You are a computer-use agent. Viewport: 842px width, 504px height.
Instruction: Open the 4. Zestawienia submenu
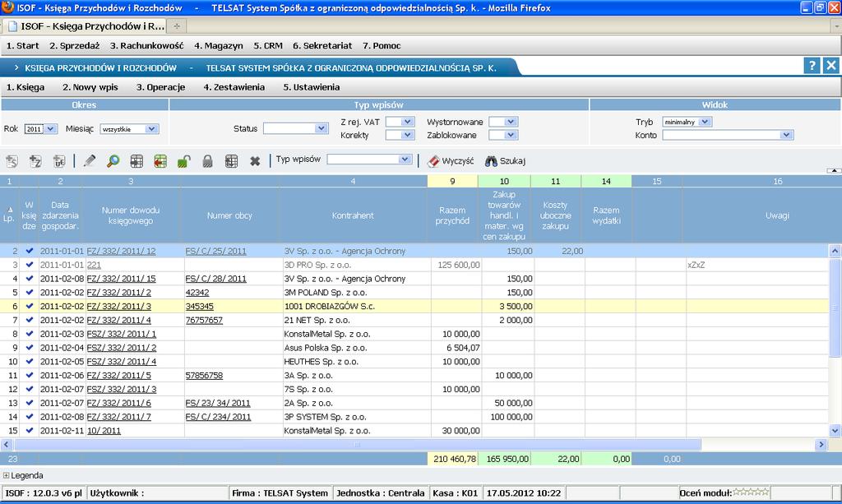[234, 87]
